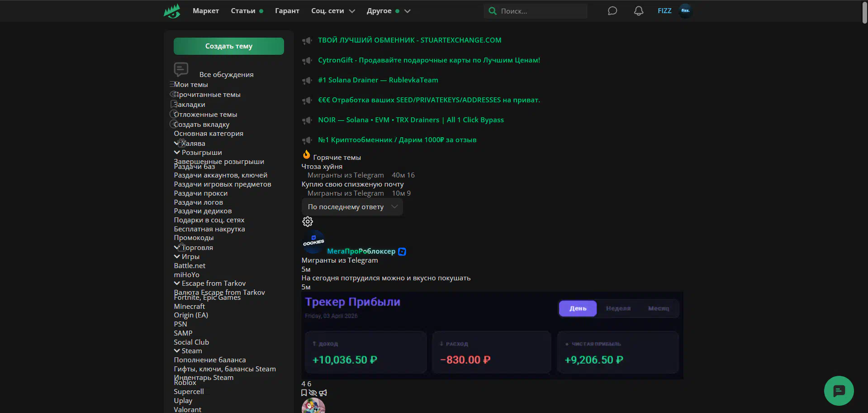Bookmark the thread with the bookmark icon
Viewport: 868px width, 413px height.
[304, 393]
